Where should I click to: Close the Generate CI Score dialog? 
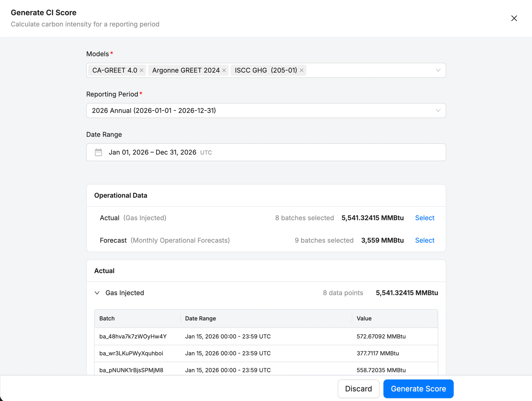514,18
